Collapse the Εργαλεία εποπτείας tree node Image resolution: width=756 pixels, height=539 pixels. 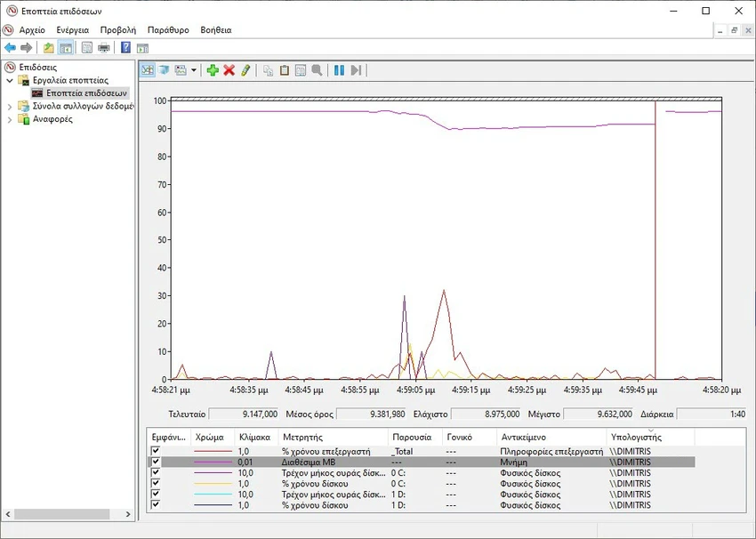coord(12,78)
